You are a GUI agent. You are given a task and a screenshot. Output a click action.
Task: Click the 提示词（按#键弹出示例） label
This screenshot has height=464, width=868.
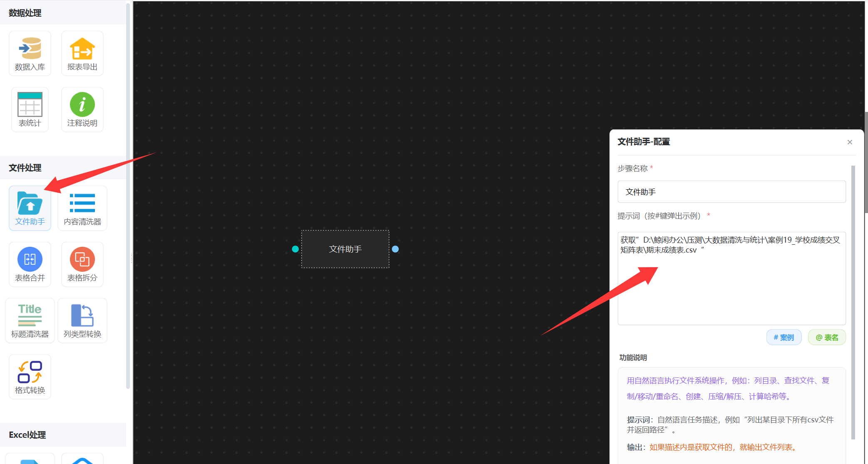point(660,216)
